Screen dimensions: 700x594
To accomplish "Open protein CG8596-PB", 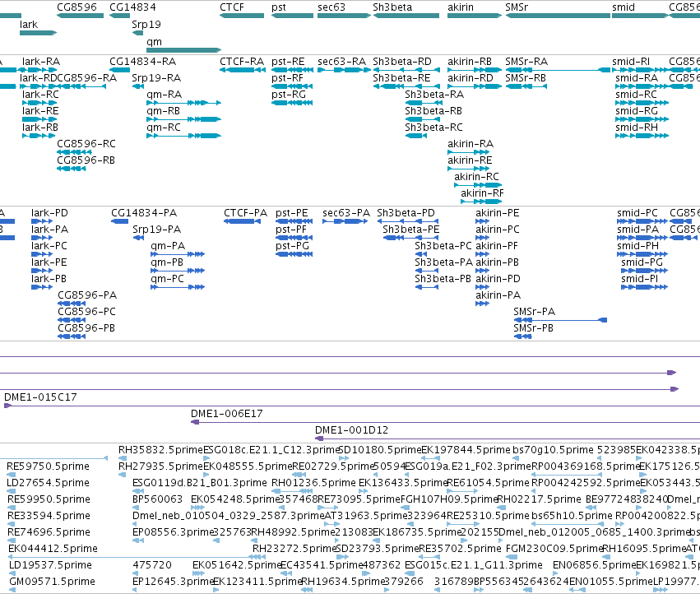I will (86, 328).
